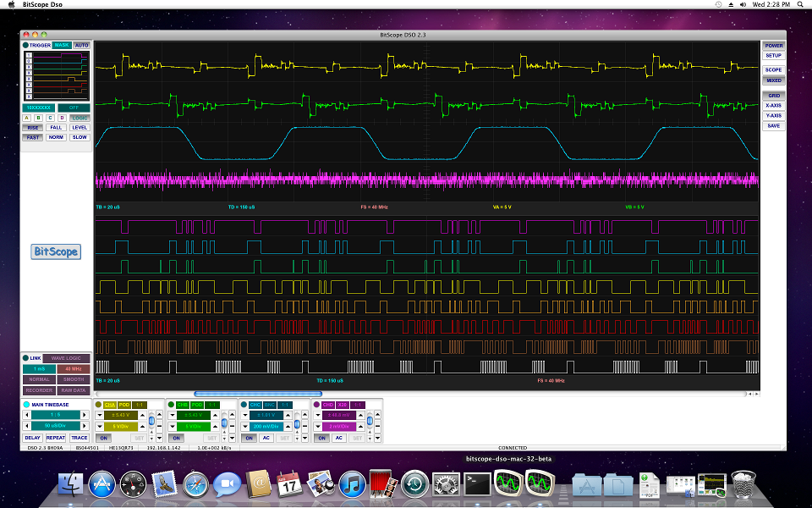Viewport: 812px width, 508px height.
Task: Open Terminal from the Dock
Action: 477,484
